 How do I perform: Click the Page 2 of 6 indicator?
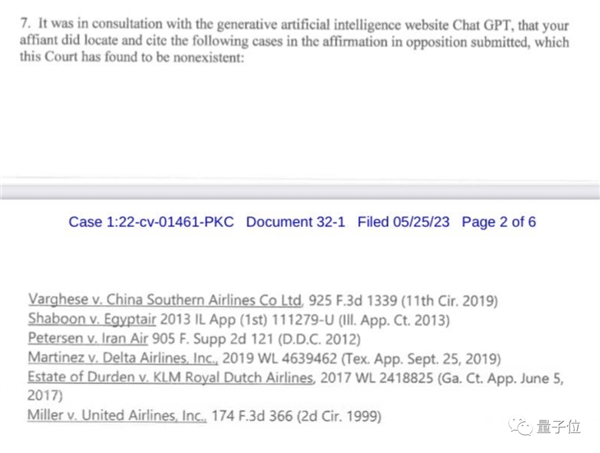494,221
